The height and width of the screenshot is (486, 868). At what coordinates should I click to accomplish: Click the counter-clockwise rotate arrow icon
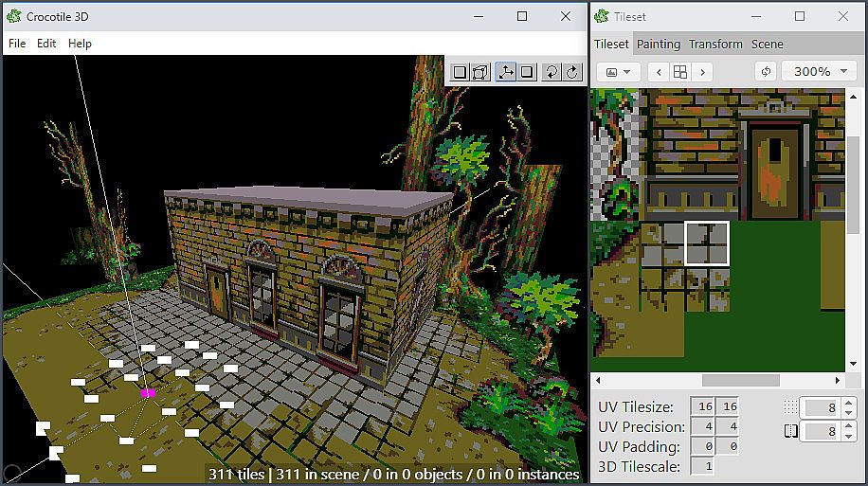[552, 72]
